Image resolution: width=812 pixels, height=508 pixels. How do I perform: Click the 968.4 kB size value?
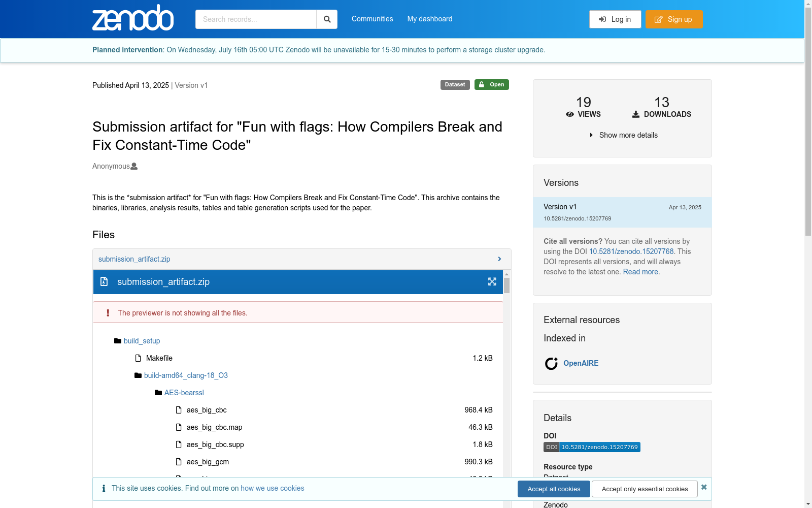(x=479, y=410)
